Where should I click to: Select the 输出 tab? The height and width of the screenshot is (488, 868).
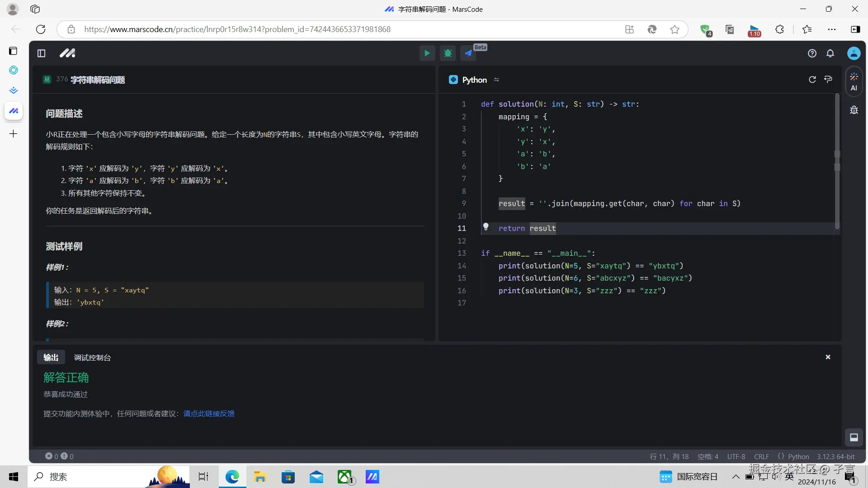[x=51, y=357]
